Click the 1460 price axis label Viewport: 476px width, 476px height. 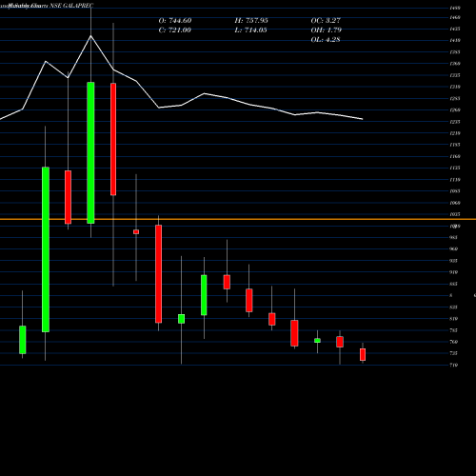(x=455, y=17)
